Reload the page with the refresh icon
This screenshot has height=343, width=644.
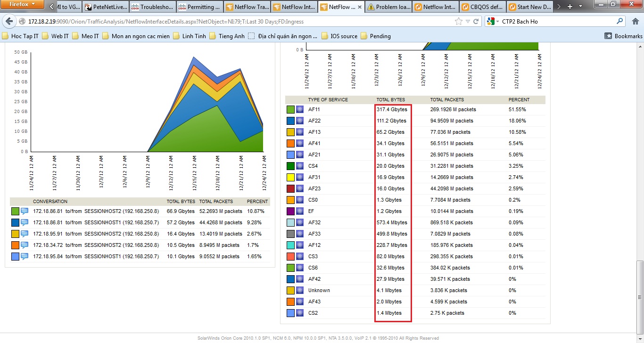[476, 22]
